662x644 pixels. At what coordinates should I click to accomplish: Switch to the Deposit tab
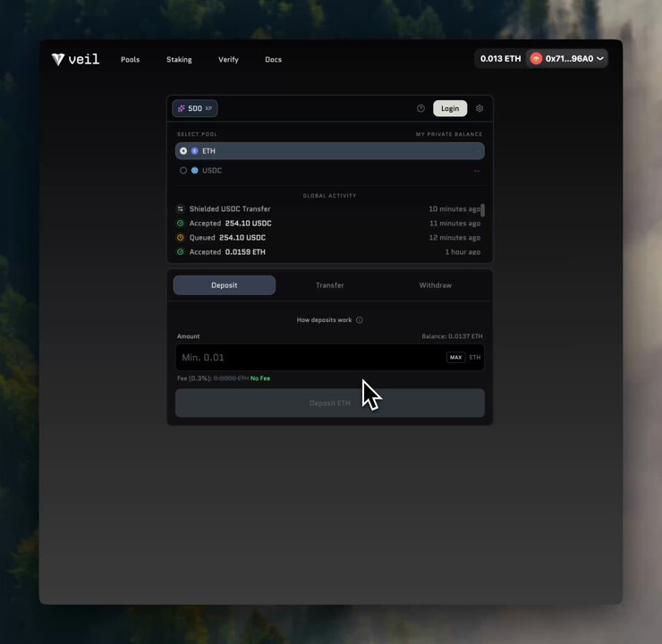[x=225, y=285]
